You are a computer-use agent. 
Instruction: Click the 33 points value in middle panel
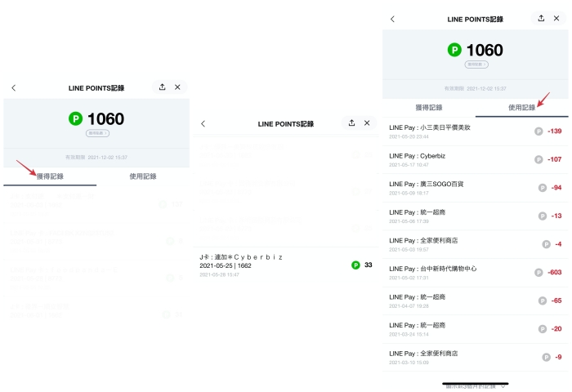[x=369, y=265]
